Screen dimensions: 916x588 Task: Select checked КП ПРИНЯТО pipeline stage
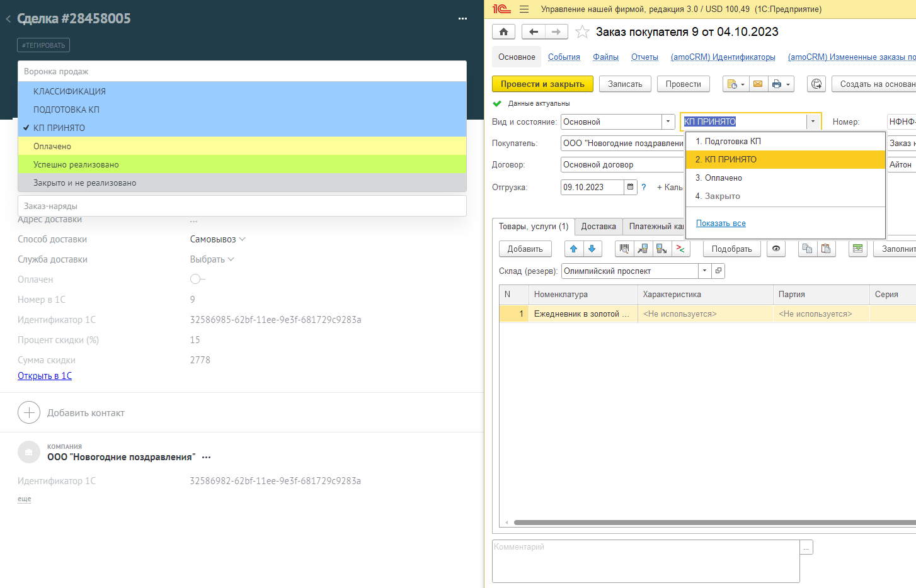click(x=59, y=128)
